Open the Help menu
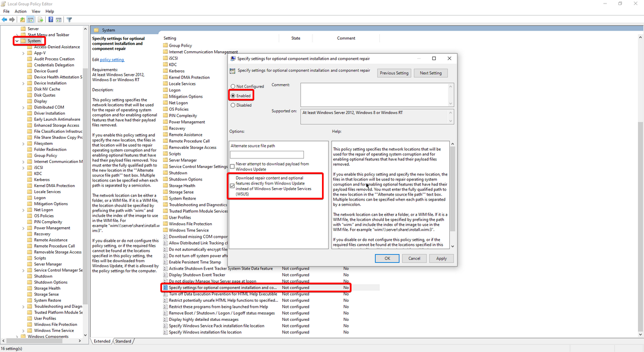The height and width of the screenshot is (352, 644). 50,11
